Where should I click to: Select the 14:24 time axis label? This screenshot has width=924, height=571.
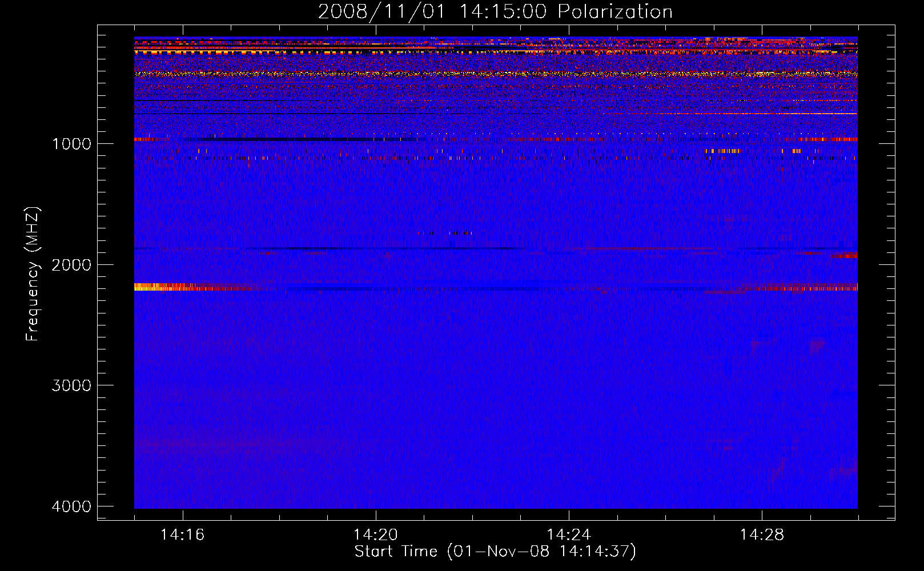(569, 535)
